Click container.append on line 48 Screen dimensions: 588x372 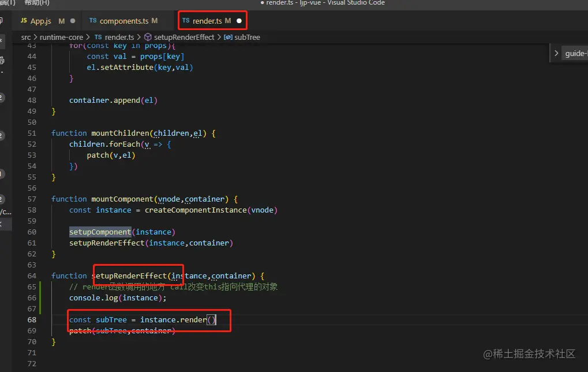[x=104, y=101]
